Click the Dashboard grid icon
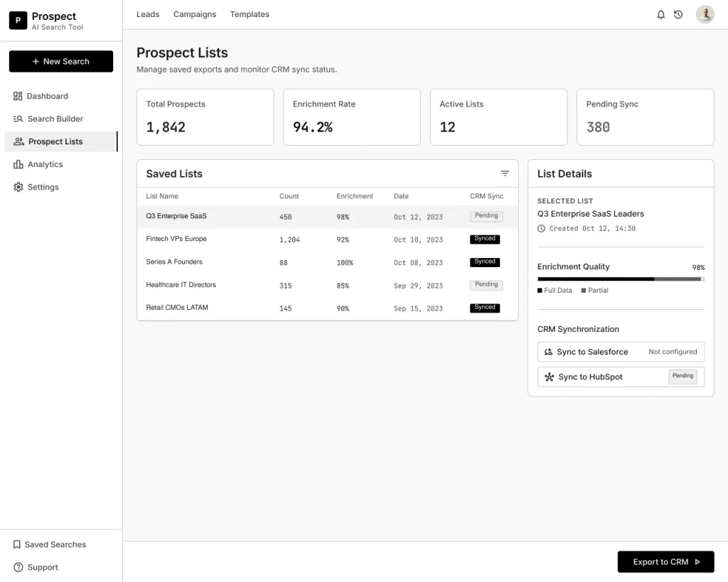This screenshot has width=728, height=582. (x=18, y=96)
